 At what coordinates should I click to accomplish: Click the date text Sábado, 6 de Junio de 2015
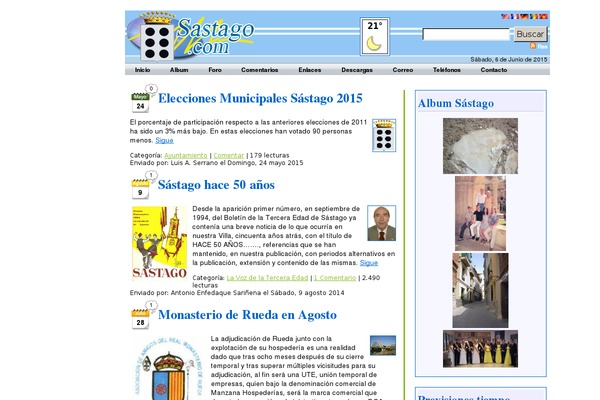point(509,60)
